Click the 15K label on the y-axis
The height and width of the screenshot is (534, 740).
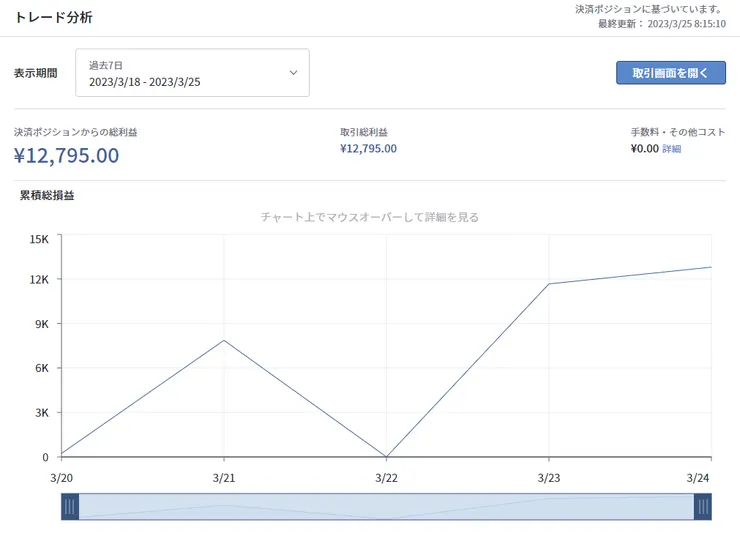(x=39, y=239)
